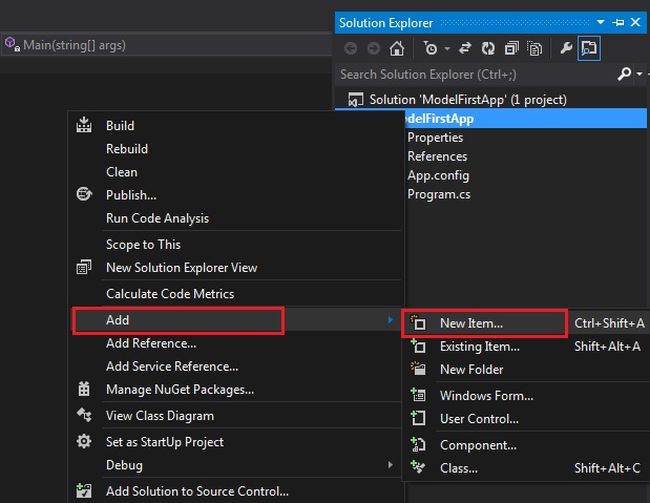Viewport: 650px width, 503px height.
Task: Click the Refresh icon in Solution Explorer
Action: click(x=489, y=48)
